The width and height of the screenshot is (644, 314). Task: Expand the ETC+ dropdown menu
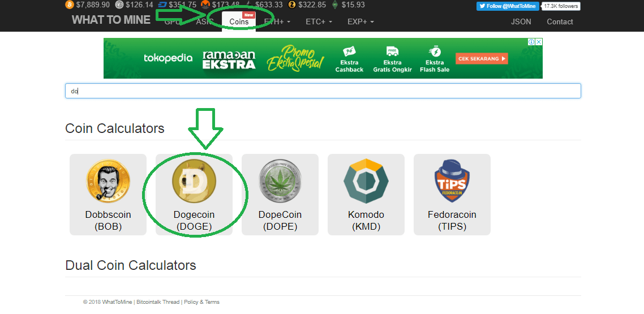click(x=319, y=21)
